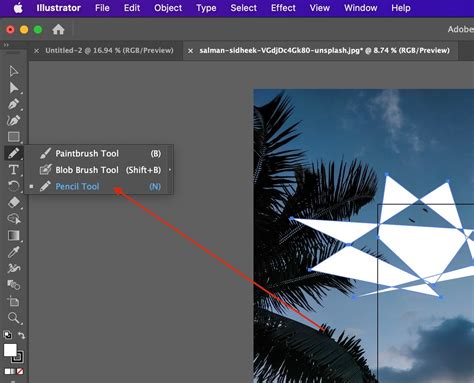474x383 pixels.
Task: Click the active Pencil tool in toolbar
Action: [x=14, y=153]
